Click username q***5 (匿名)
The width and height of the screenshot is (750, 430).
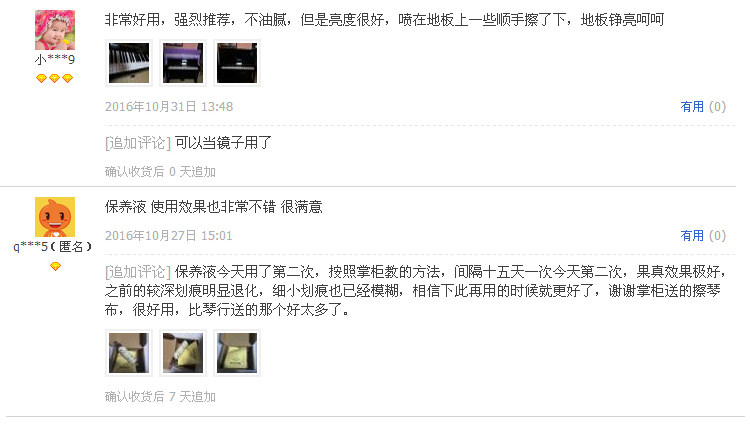(x=53, y=247)
